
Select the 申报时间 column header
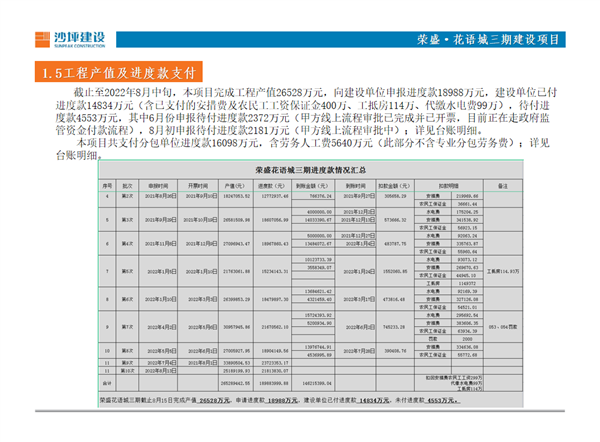click(x=158, y=186)
